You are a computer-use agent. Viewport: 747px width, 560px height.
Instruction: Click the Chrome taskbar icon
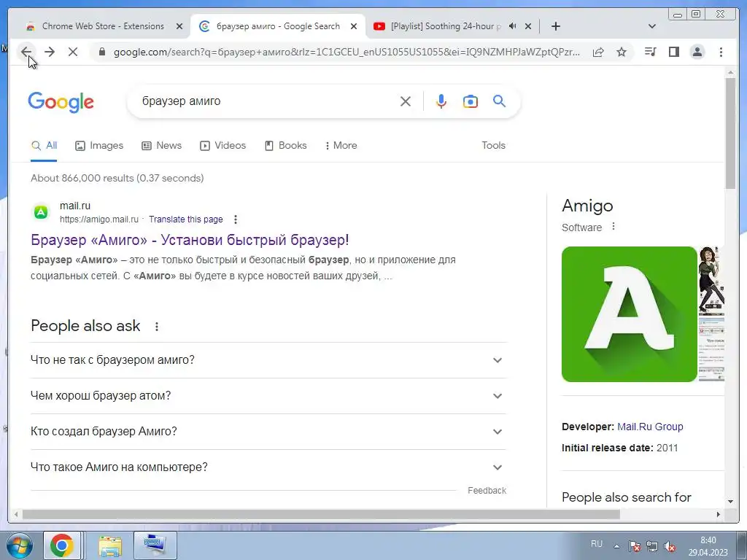(61, 545)
